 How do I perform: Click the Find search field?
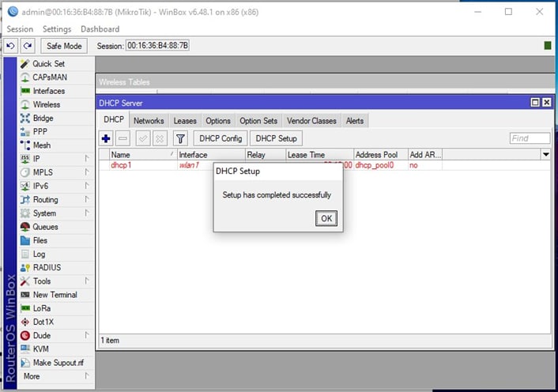click(530, 138)
